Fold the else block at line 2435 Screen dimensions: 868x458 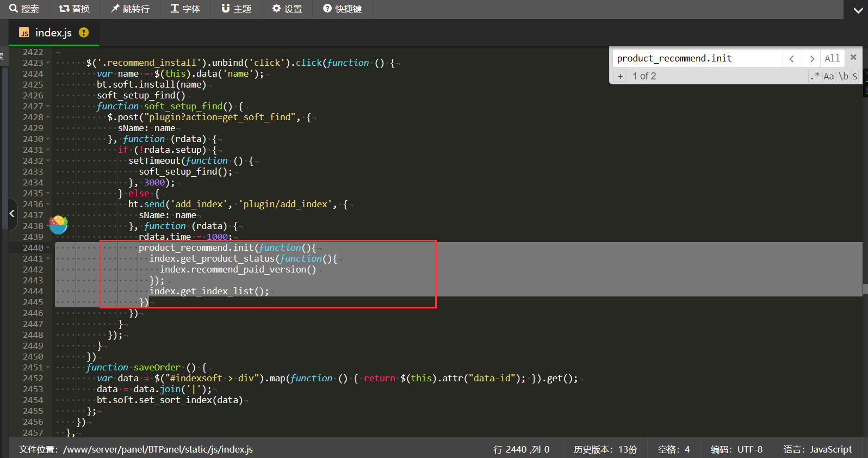coord(48,194)
